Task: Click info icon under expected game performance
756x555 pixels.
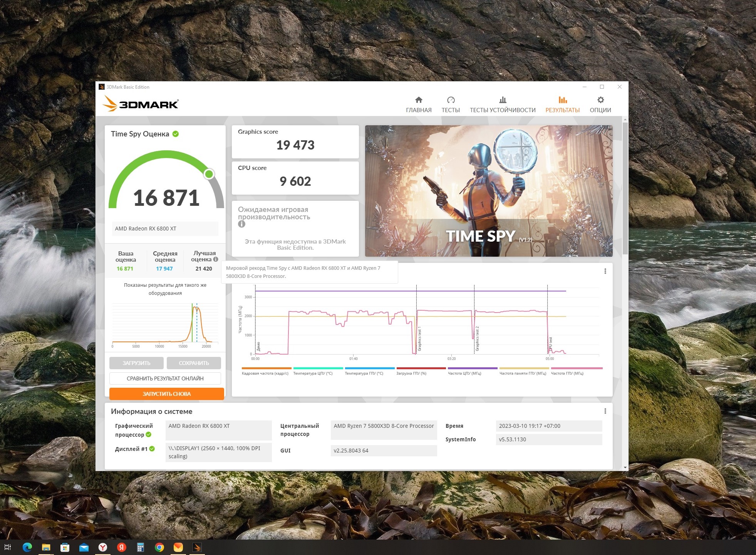Action: pos(241,224)
